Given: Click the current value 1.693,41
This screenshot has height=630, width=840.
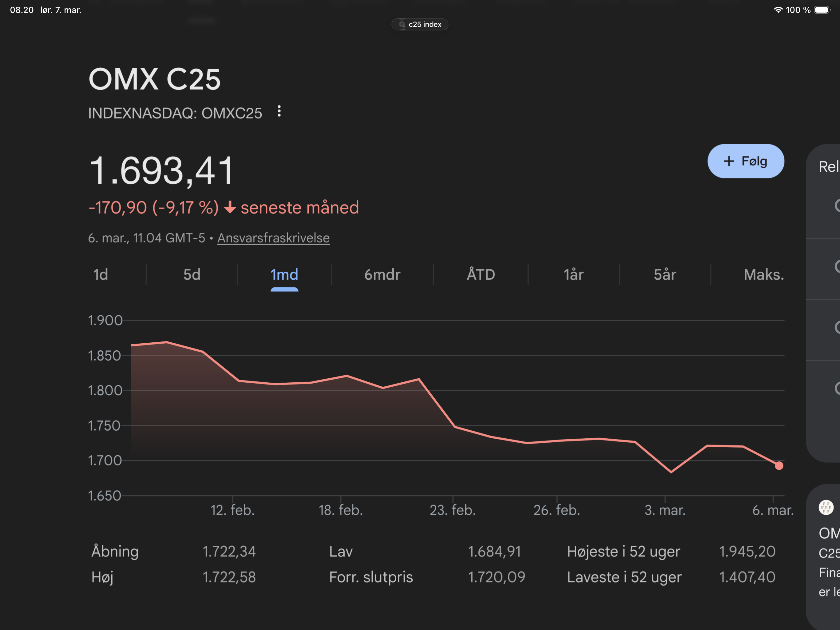Looking at the screenshot, I should [x=161, y=171].
